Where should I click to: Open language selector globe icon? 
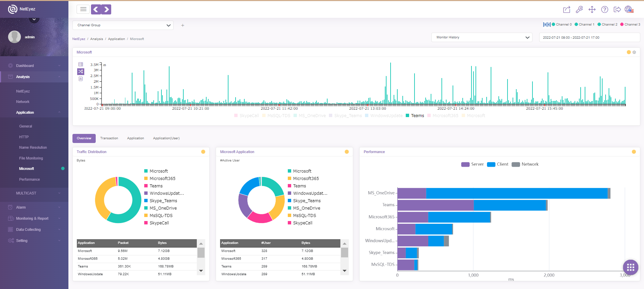click(x=629, y=9)
